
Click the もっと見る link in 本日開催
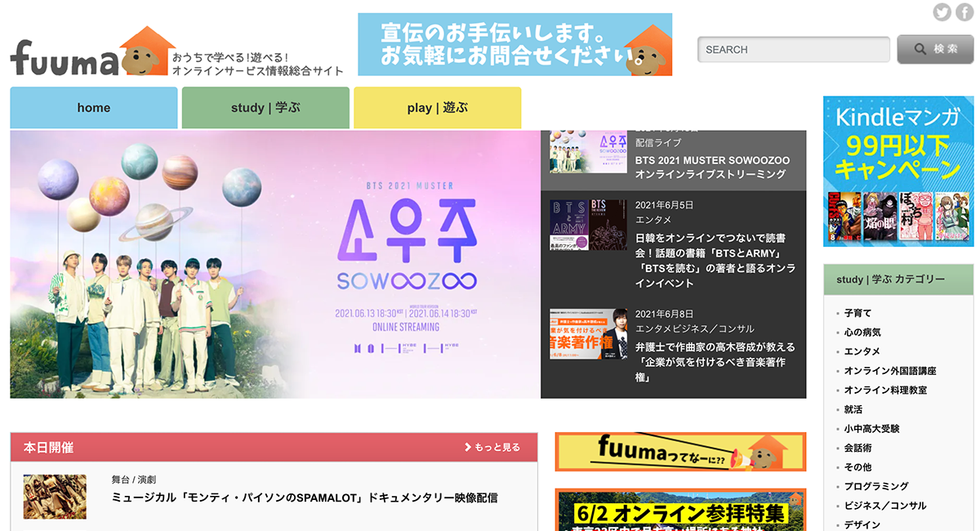click(x=492, y=447)
